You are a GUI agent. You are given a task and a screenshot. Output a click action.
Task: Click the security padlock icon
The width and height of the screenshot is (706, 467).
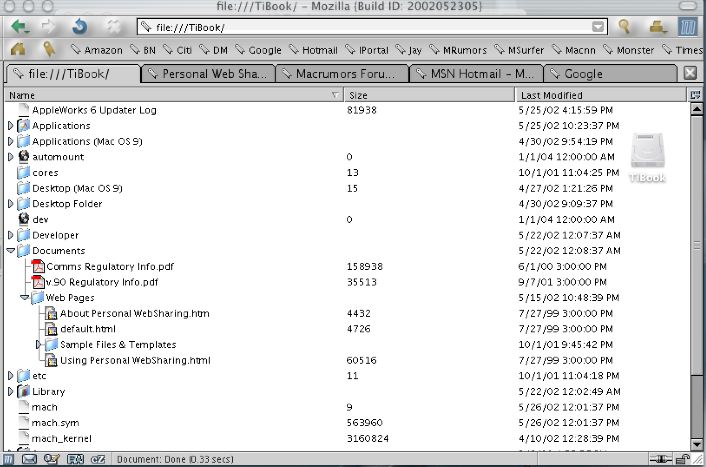tap(683, 459)
